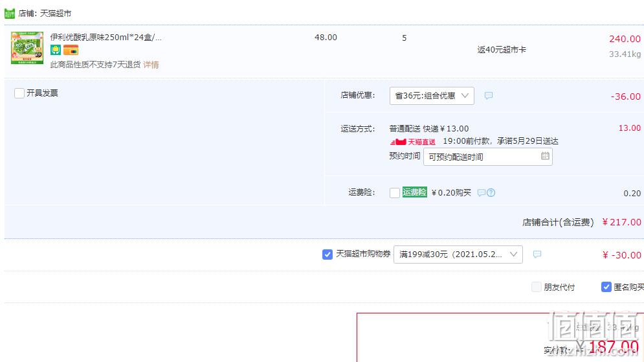Click the comment icon beside 店铺优惠 dropdown

tap(488, 96)
